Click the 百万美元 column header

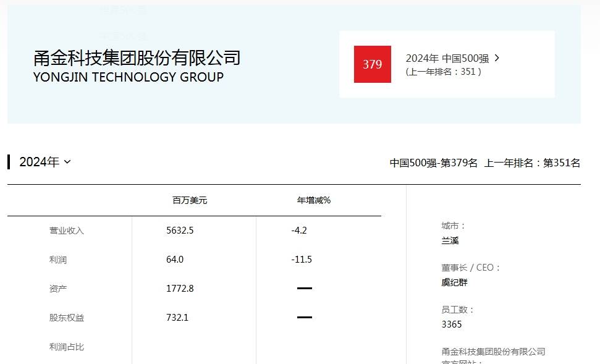click(190, 200)
